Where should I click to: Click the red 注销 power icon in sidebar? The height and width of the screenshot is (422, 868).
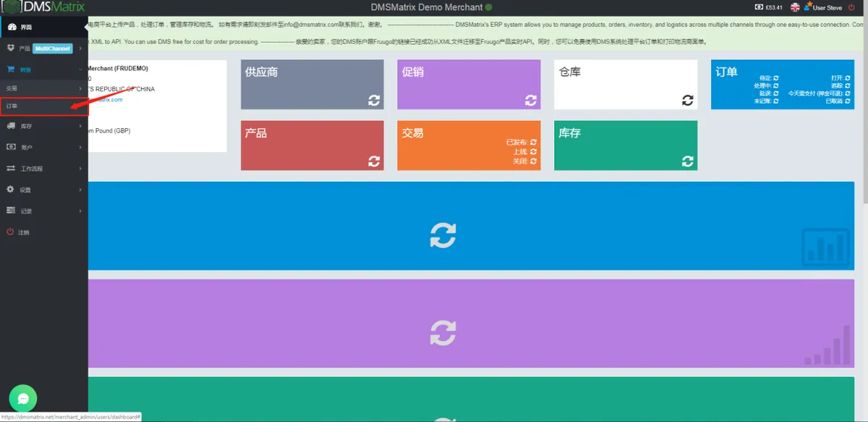pyautogui.click(x=11, y=232)
